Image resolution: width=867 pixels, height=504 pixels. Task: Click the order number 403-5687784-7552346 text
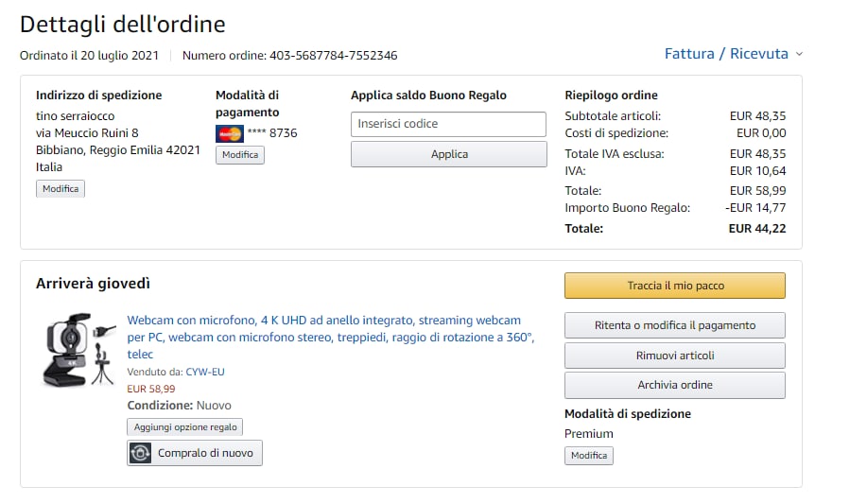tap(333, 56)
